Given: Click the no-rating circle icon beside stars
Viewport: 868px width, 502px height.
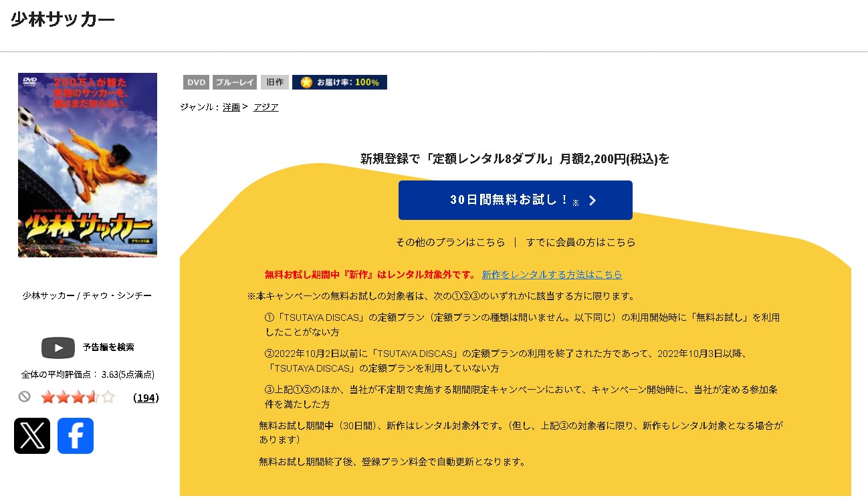Looking at the screenshot, I should (25, 396).
